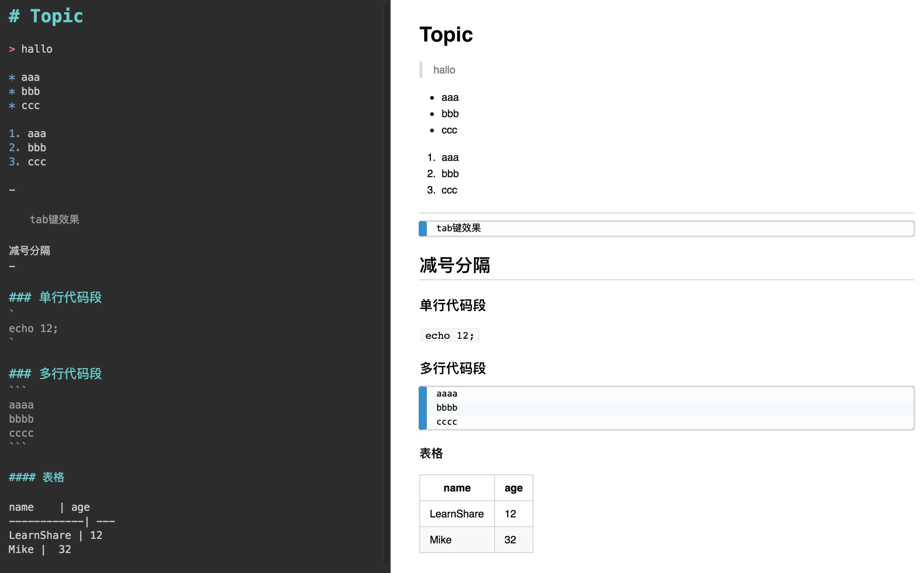Image resolution: width=924 pixels, height=573 pixels.
Task: Click the '表格' heading in the preview
Action: point(431,453)
